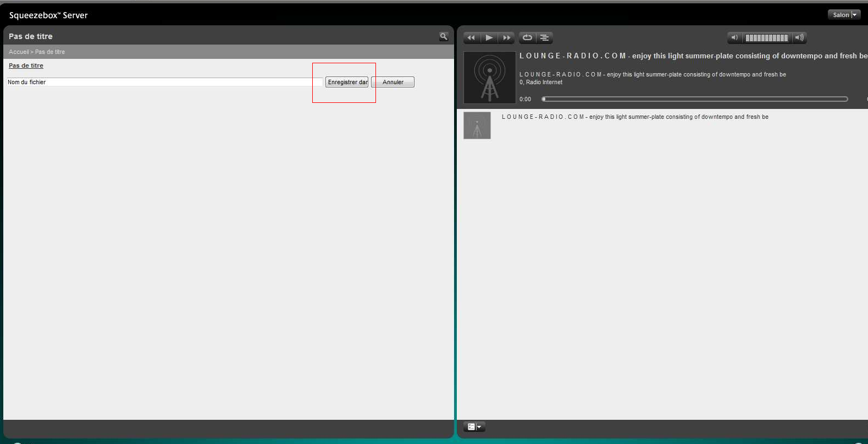Click the volume down speaker icon
This screenshot has height=444, width=868.
point(734,38)
